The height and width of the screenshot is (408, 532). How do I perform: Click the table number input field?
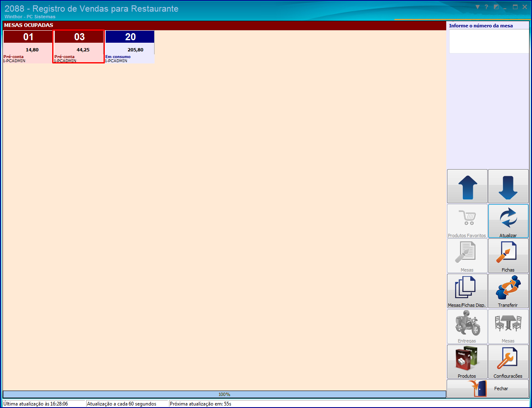pos(489,41)
